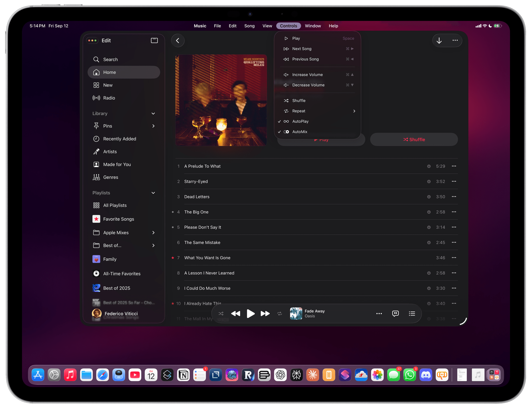Select Artists in the sidebar
The width and height of the screenshot is (532, 408).
(x=110, y=152)
